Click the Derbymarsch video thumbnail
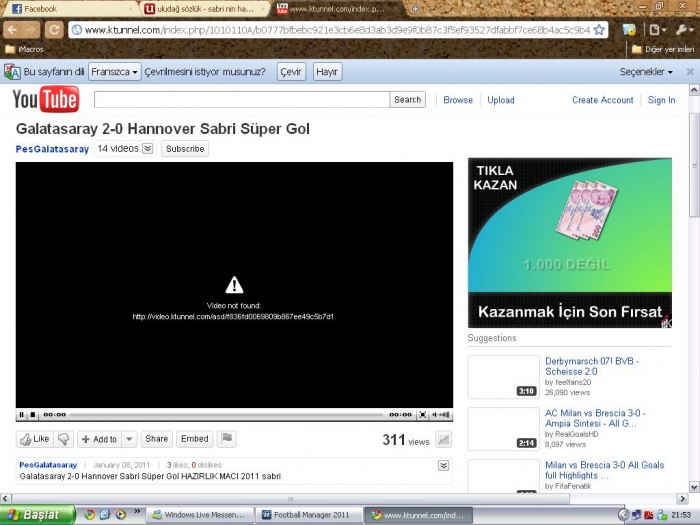Screen dimensions: 700x525 tap(503, 377)
